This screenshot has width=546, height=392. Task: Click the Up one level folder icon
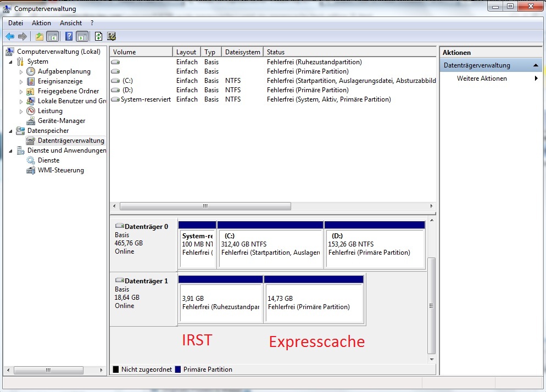coord(40,36)
